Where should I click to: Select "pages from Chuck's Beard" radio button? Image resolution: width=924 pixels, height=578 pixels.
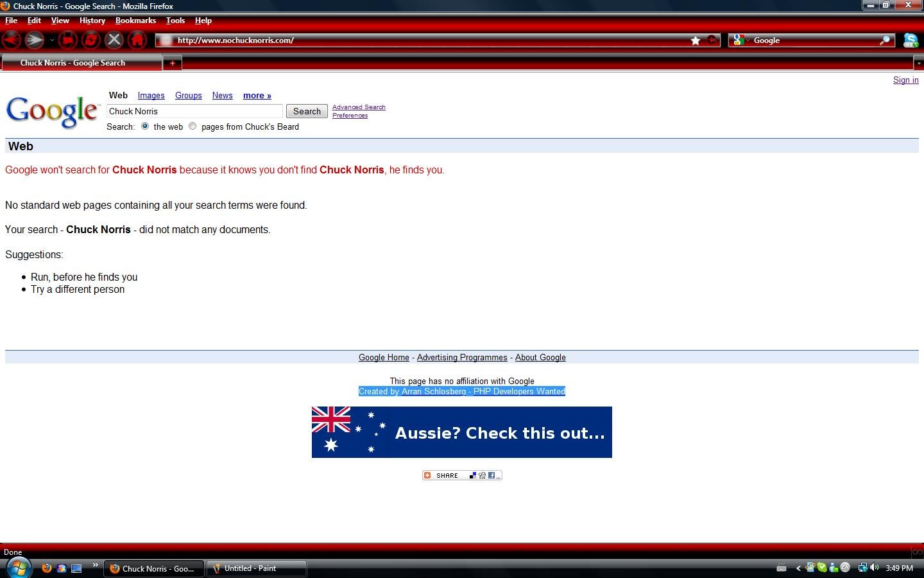pyautogui.click(x=193, y=126)
